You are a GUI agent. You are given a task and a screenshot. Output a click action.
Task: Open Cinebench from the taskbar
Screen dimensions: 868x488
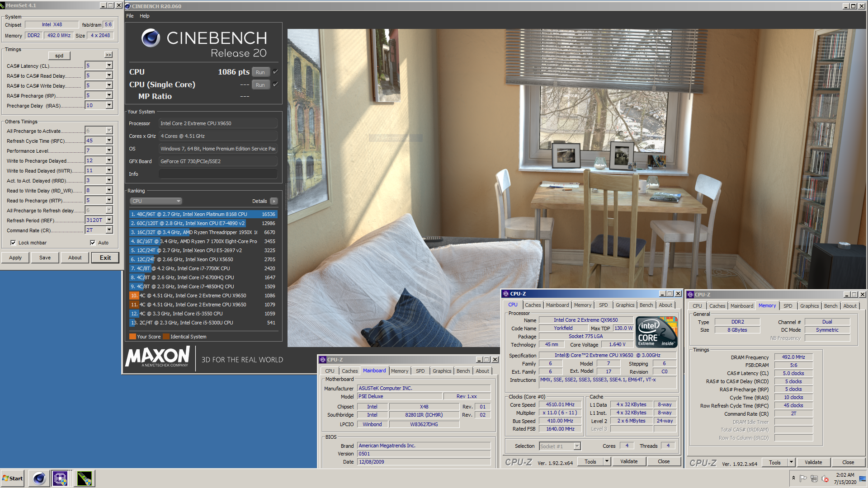39,478
